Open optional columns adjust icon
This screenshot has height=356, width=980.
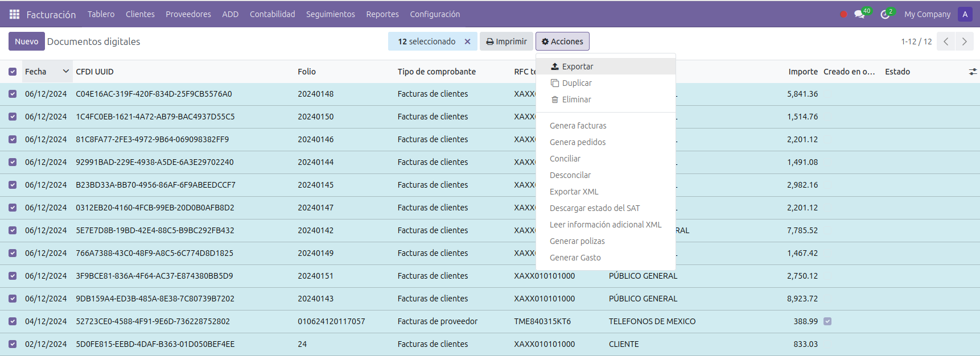973,72
